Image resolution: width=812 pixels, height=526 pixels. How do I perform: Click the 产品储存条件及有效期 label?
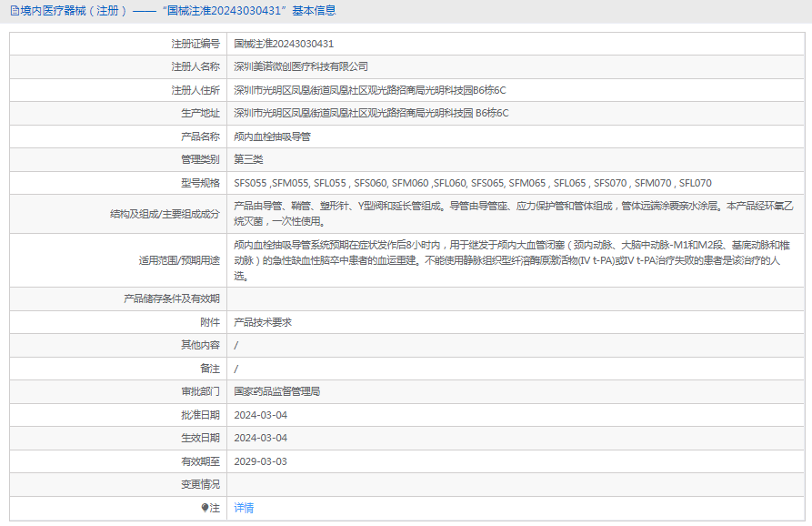[172, 299]
